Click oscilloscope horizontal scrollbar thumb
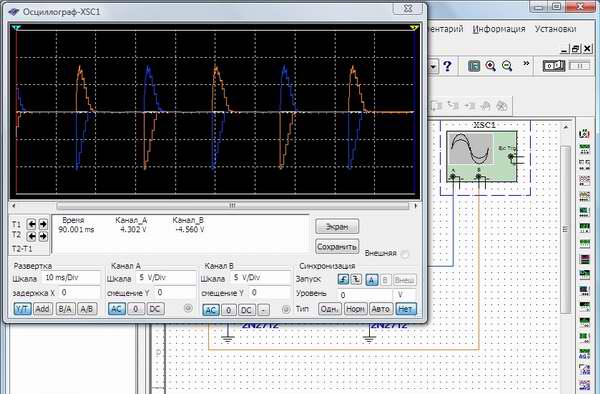 pos(233,206)
